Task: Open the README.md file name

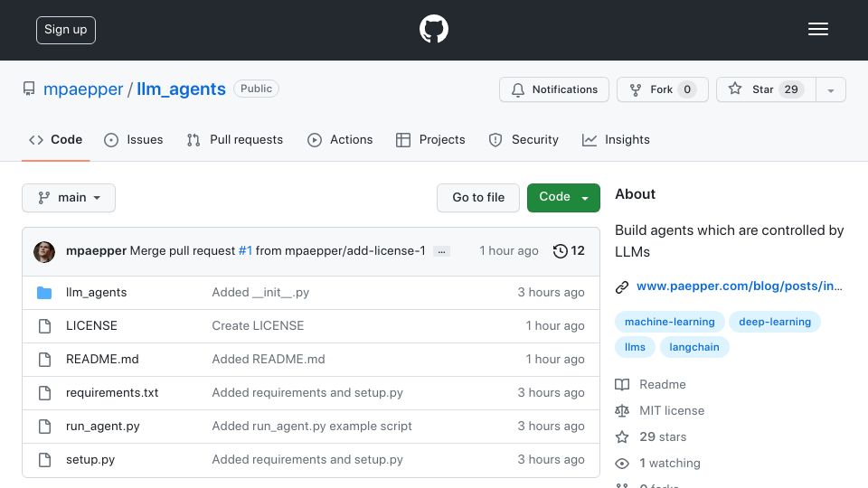Action: (x=102, y=359)
